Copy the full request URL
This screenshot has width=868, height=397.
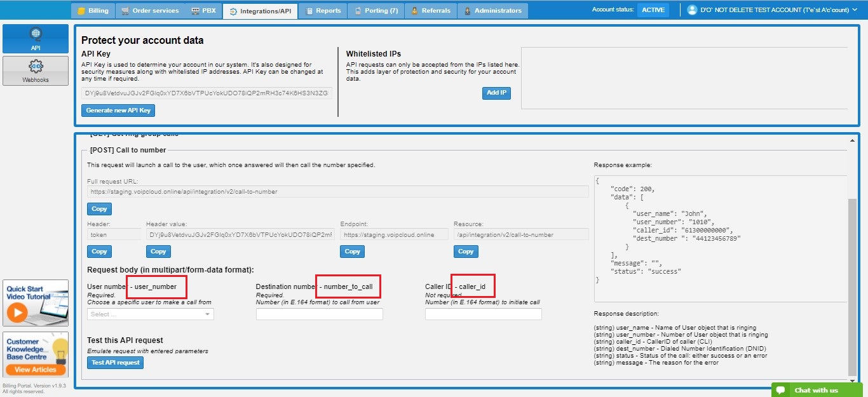pos(99,209)
